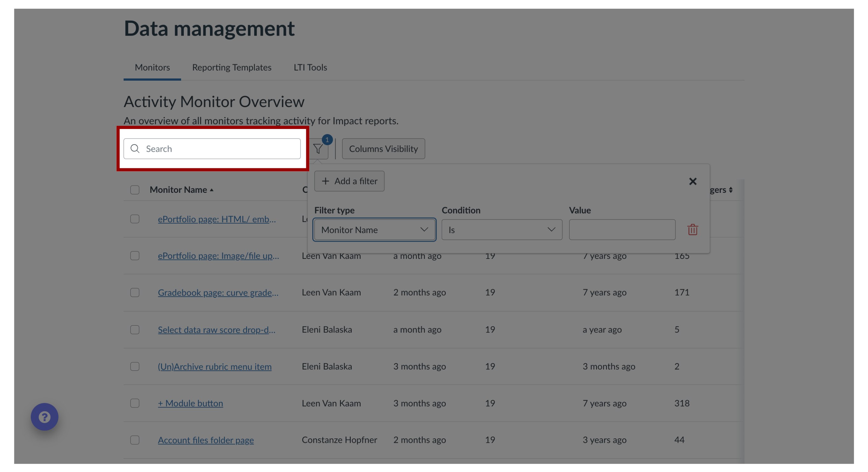Open ePortfolio page: HTML/ emb... monitor link
Image resolution: width=868 pixels, height=472 pixels.
(x=217, y=219)
